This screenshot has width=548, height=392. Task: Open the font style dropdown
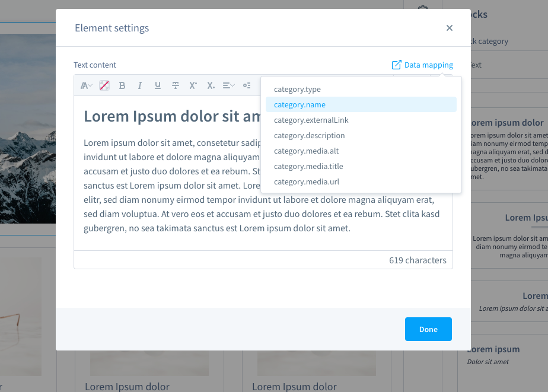(85, 85)
